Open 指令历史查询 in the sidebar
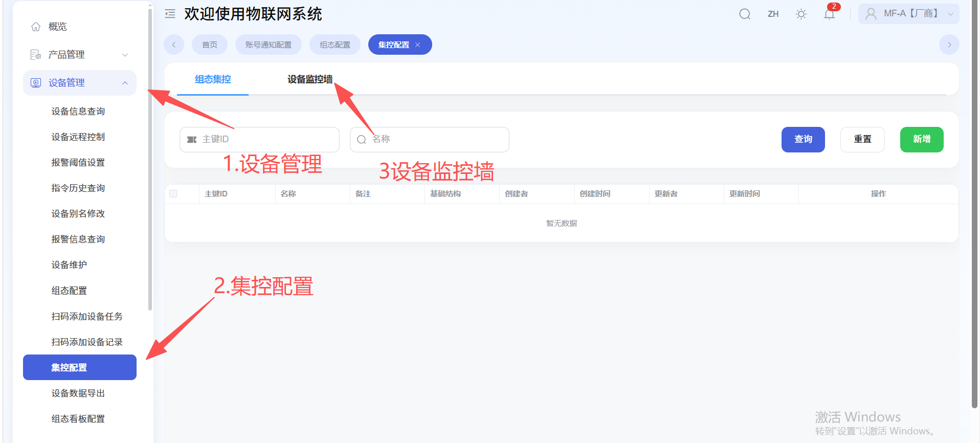980x443 pixels. pos(80,188)
